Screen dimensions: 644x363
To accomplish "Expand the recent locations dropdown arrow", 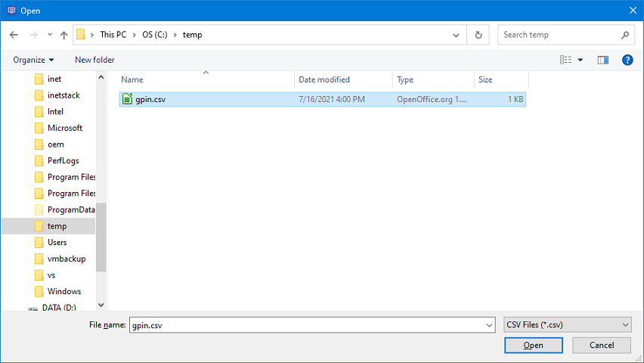I will point(50,35).
